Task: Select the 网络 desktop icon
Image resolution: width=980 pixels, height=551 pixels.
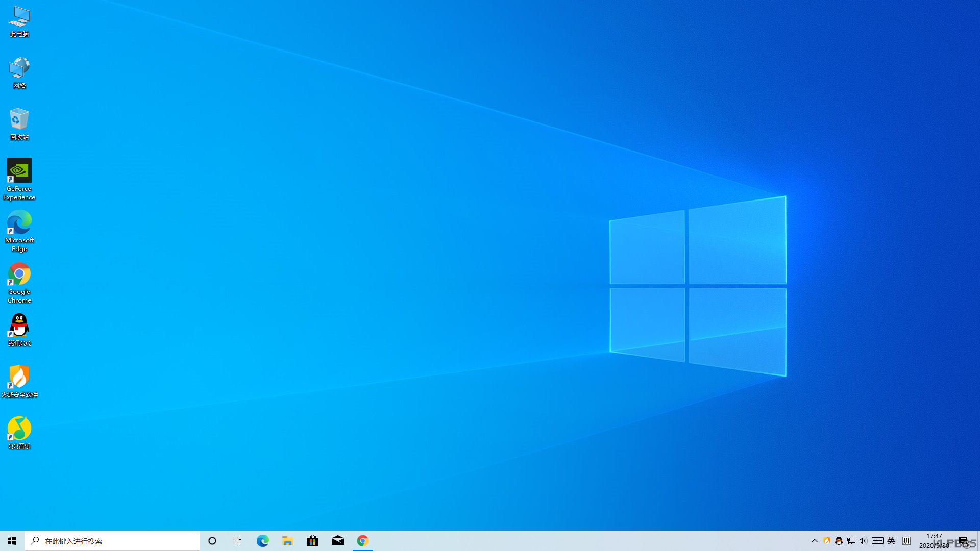Action: coord(19,73)
